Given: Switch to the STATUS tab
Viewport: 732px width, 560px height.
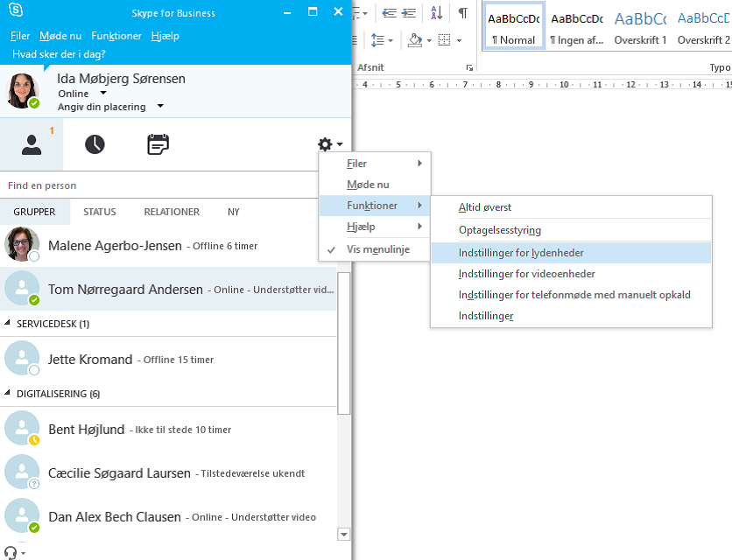Looking at the screenshot, I should [x=100, y=212].
